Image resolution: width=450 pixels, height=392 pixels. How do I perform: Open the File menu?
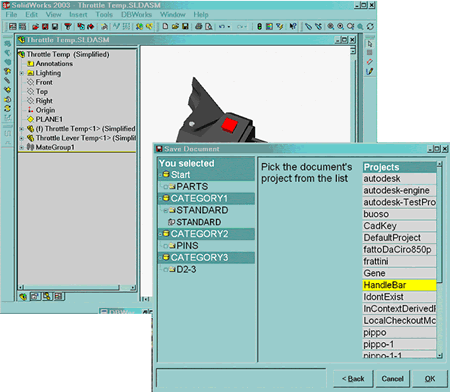pos(11,15)
